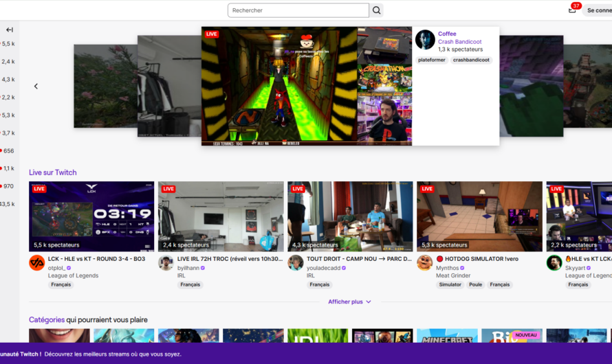Select the crashbandicoot tag
Viewport: 612px width, 364px height.
click(x=471, y=60)
